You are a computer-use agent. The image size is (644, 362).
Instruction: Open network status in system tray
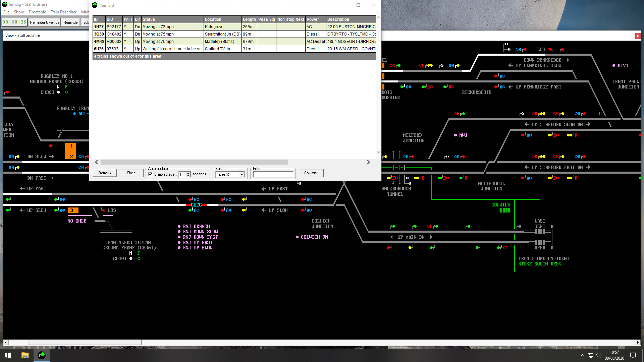pos(591,355)
